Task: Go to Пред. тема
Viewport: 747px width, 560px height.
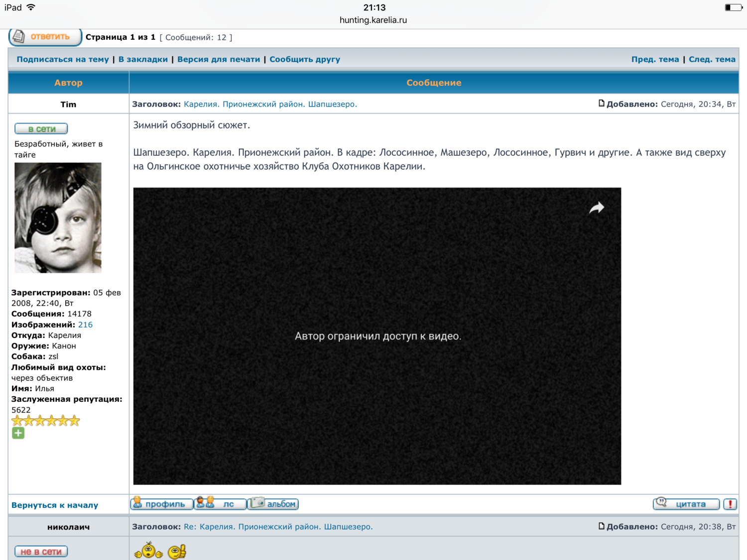Action: (655, 59)
